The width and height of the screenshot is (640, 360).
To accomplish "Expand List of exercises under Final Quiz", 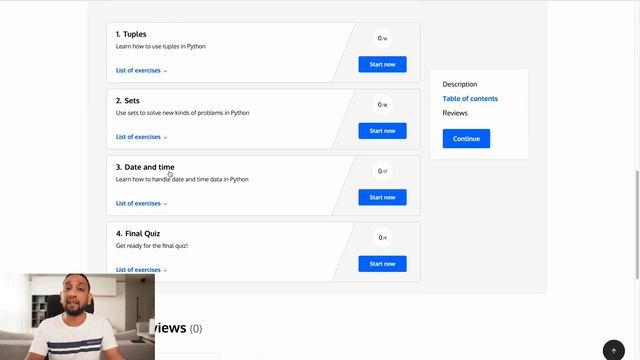I will pos(141,270).
